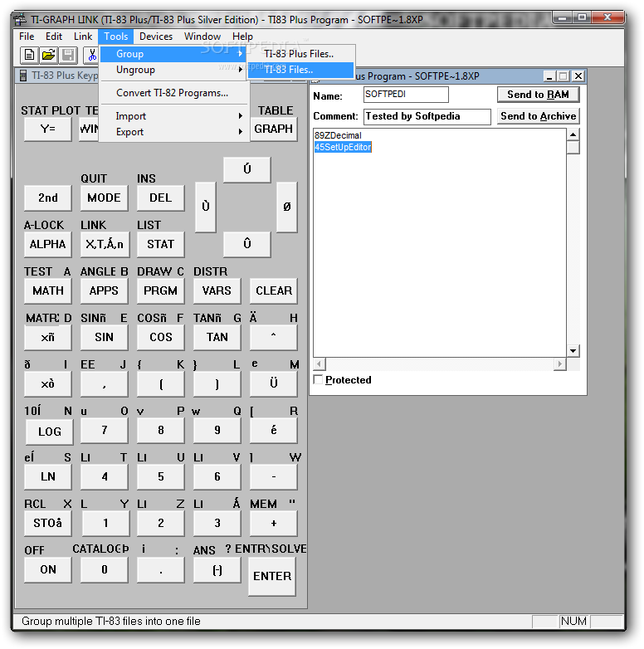Click Send to RAM button
Viewport: 644px width, 649px height.
coord(538,95)
